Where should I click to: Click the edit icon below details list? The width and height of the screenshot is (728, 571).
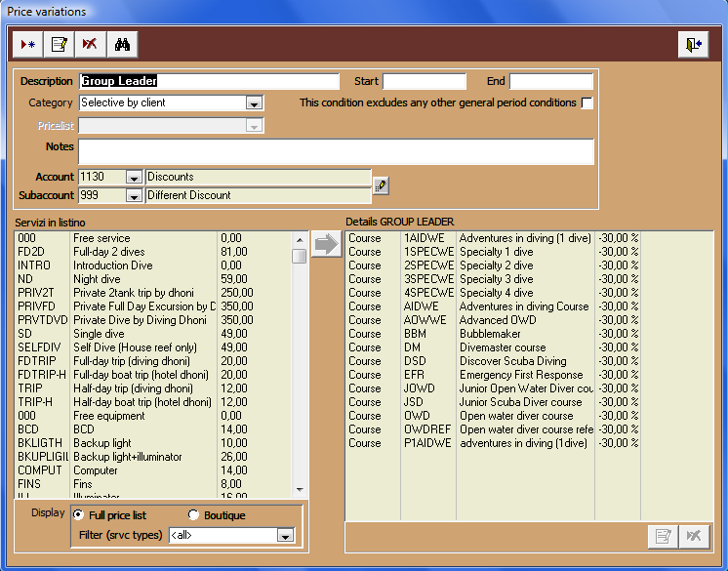663,536
